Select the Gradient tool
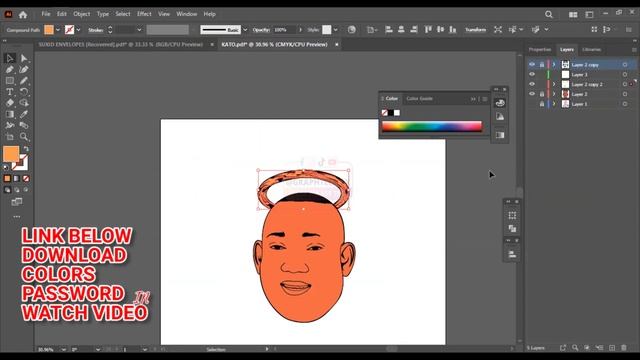The width and height of the screenshot is (640, 360). coord(10,114)
